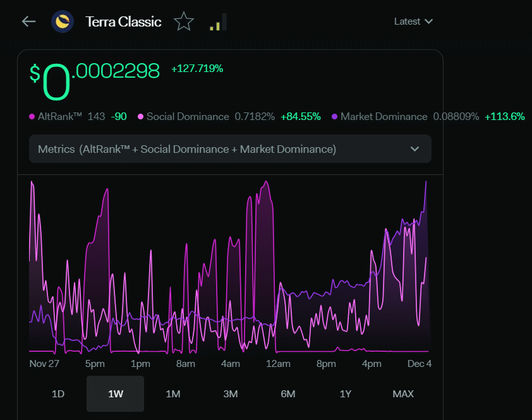
Task: Click the Terra Classic coin logo
Action: point(63,21)
